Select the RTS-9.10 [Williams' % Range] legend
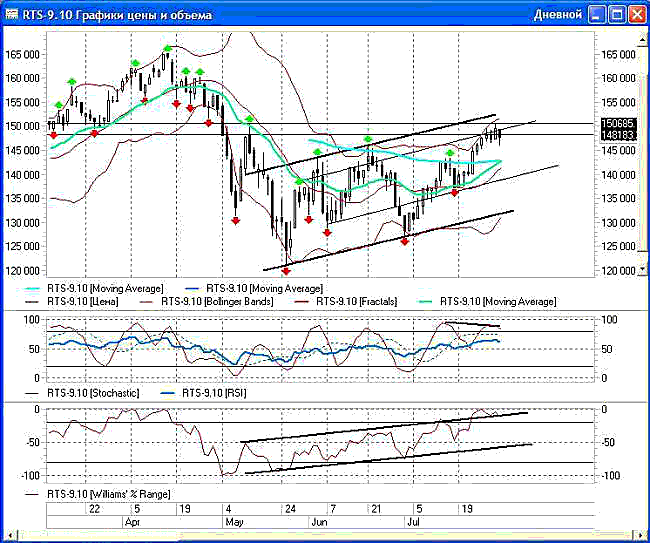The width and height of the screenshot is (650, 543). coord(98,495)
